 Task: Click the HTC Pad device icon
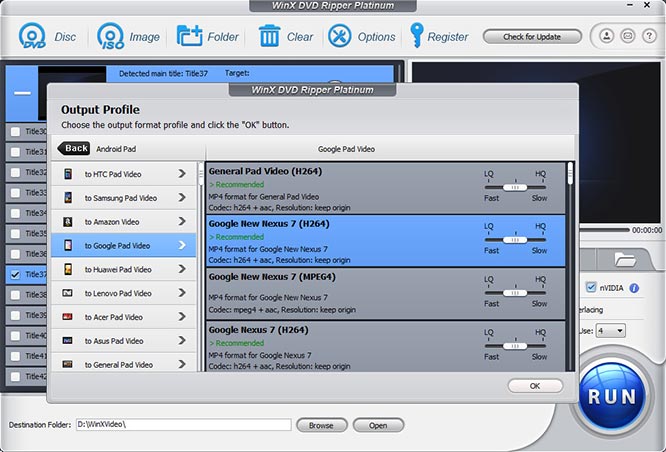point(68,174)
